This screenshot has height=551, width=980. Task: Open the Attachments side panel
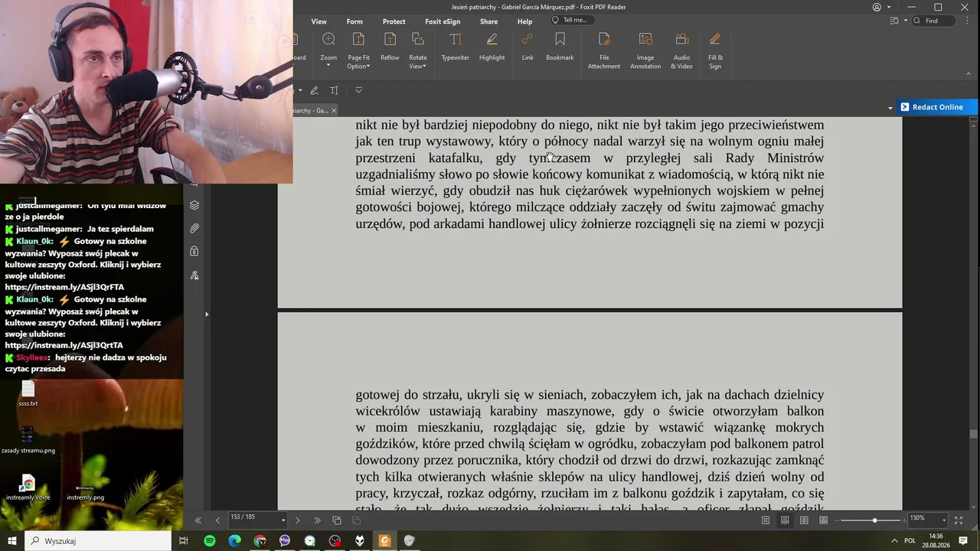click(194, 228)
